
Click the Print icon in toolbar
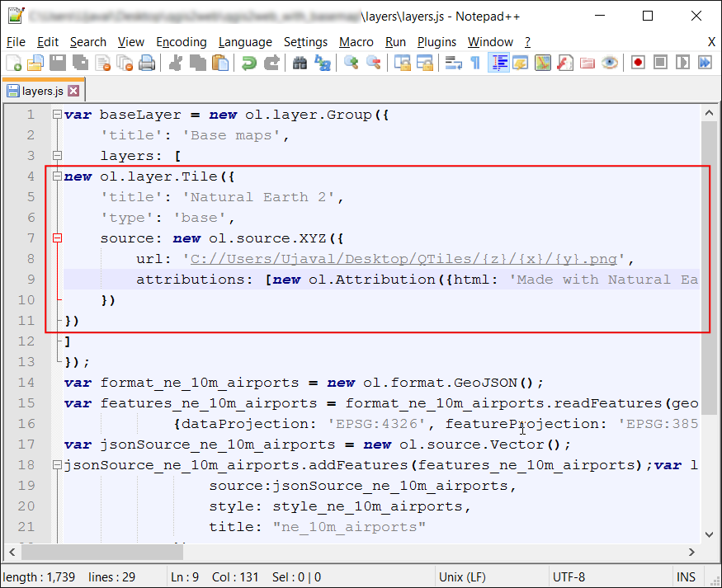[x=147, y=63]
